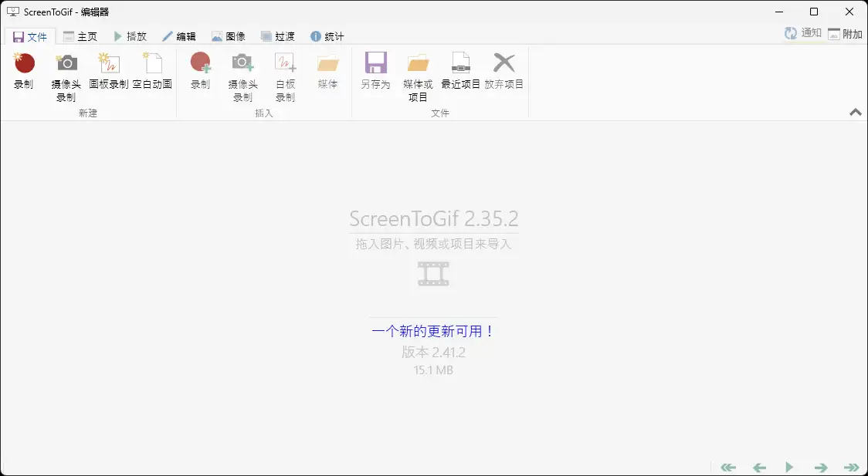Click the play button in playback controls
Screen dimensions: 868x476
789,468
